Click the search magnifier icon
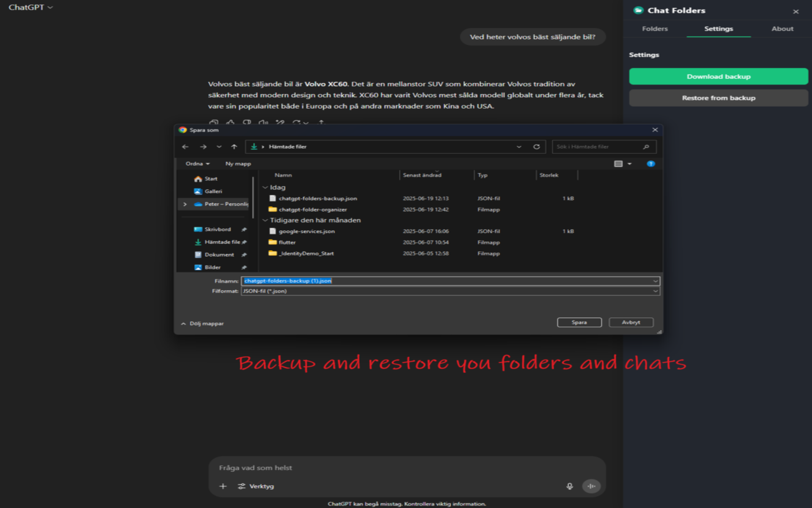Viewport: 812px width, 508px height. (x=646, y=147)
